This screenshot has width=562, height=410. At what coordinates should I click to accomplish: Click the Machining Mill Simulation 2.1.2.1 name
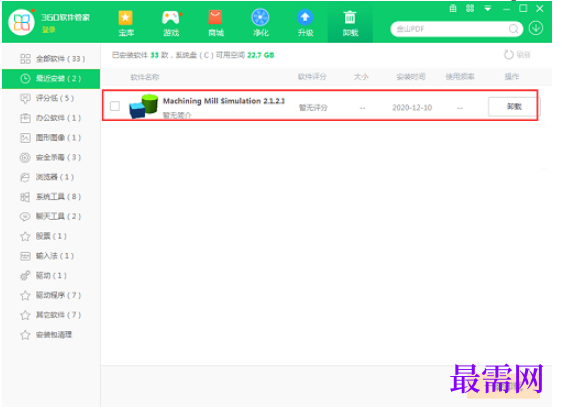224,101
